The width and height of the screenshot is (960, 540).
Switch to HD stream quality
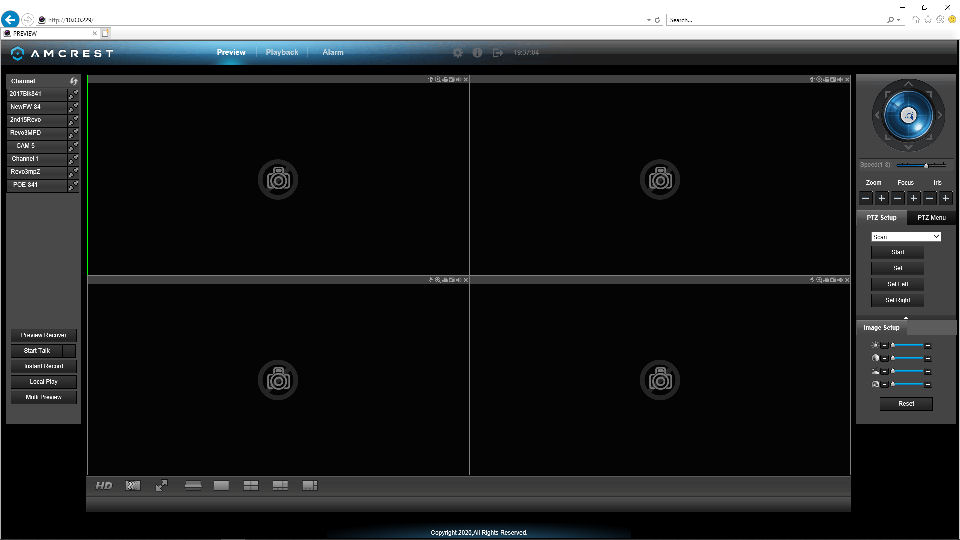[103, 486]
